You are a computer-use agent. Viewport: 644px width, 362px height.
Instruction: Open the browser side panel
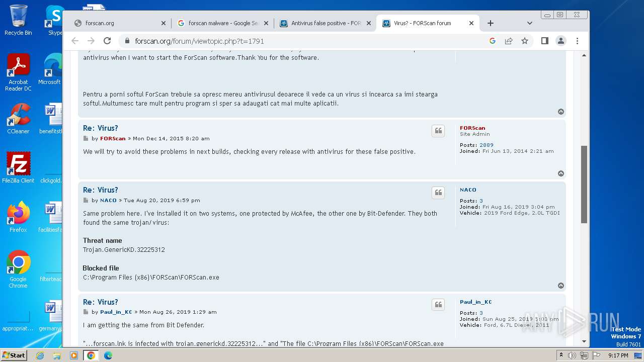(544, 41)
